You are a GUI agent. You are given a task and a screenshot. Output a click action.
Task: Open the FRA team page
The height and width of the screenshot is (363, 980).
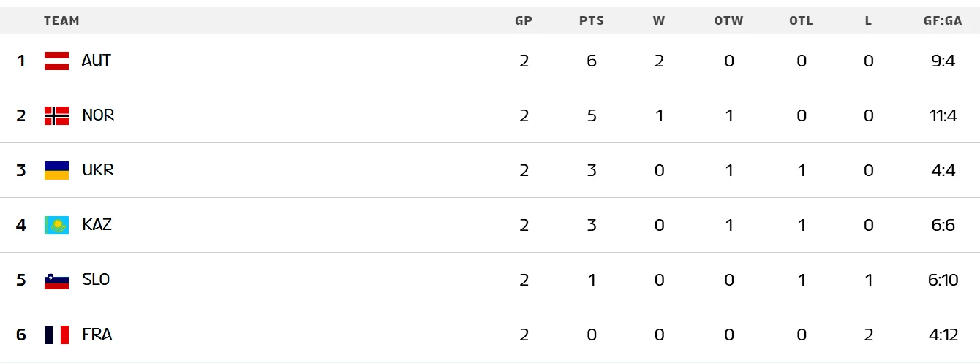[97, 335]
